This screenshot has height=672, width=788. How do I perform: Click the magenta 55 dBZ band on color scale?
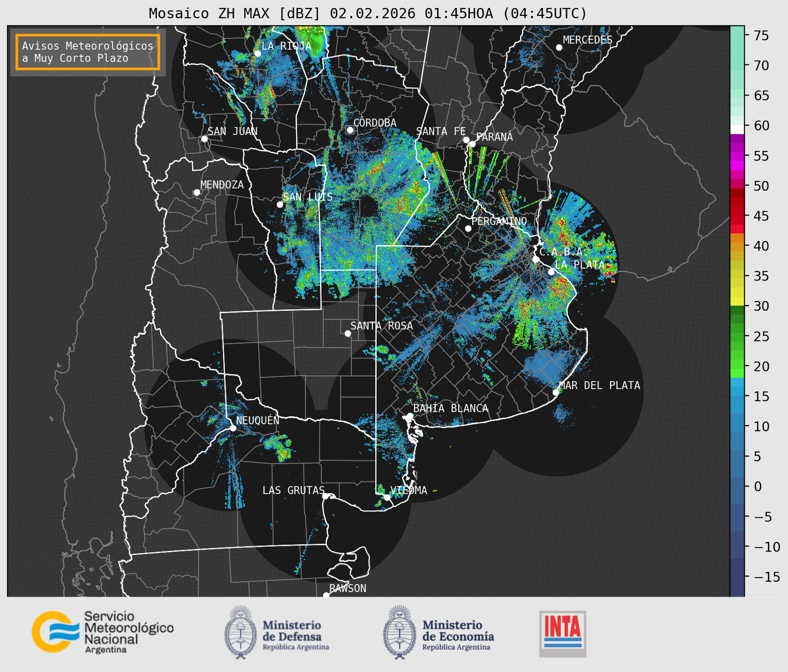coord(737,156)
